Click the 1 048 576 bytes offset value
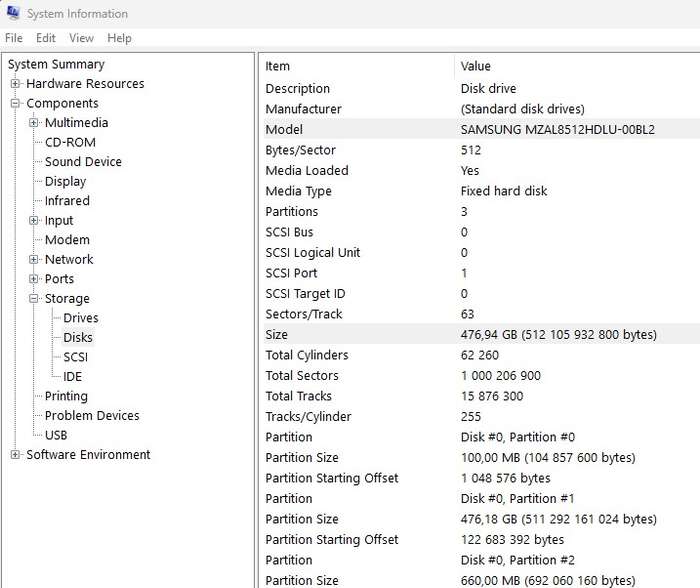Screen dimensions: 700x588 (505, 478)
